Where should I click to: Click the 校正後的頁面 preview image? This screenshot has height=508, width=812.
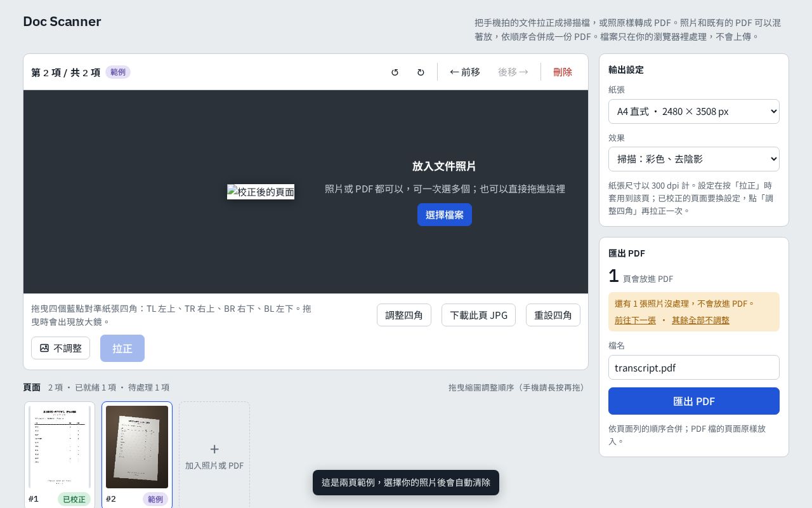click(261, 192)
